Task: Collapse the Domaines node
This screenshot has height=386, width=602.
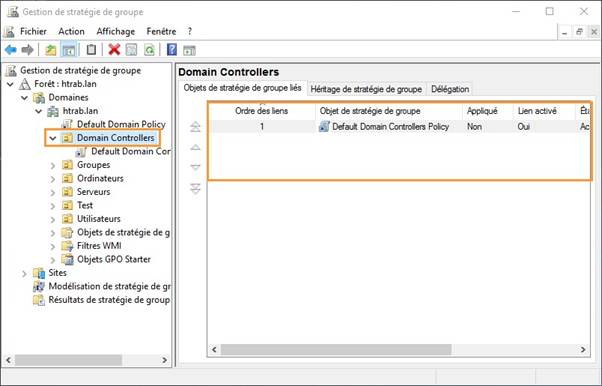Action: (x=25, y=98)
